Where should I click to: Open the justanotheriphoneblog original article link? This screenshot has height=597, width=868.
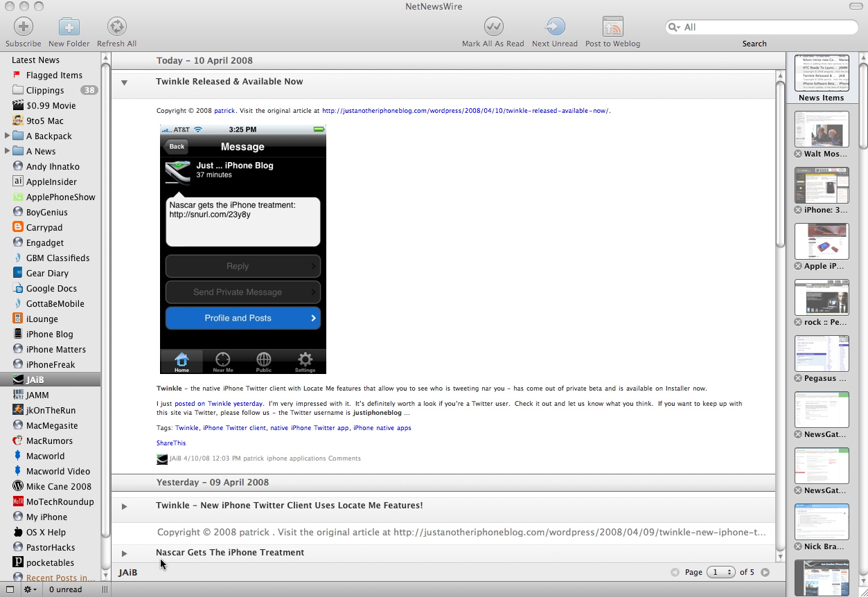click(x=466, y=110)
